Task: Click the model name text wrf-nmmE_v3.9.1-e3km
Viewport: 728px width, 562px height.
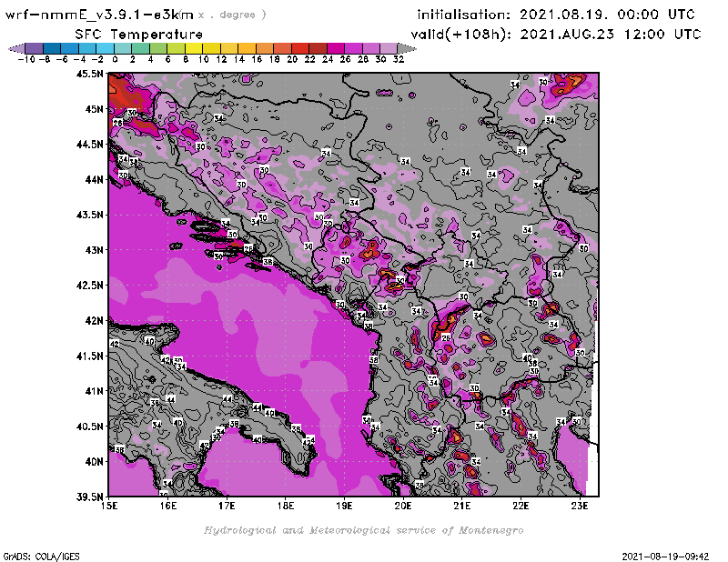Action: (99, 15)
